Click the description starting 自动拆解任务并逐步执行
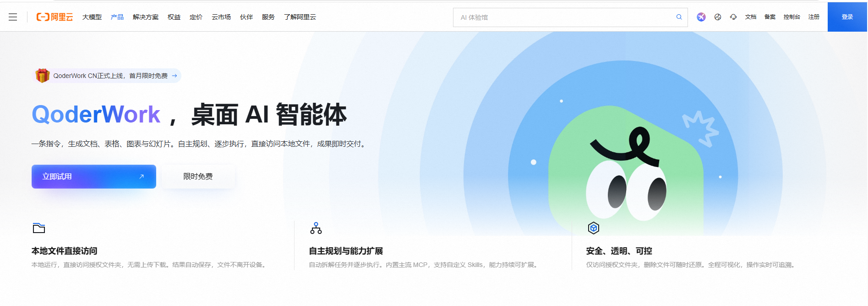868x306 pixels. tap(424, 265)
